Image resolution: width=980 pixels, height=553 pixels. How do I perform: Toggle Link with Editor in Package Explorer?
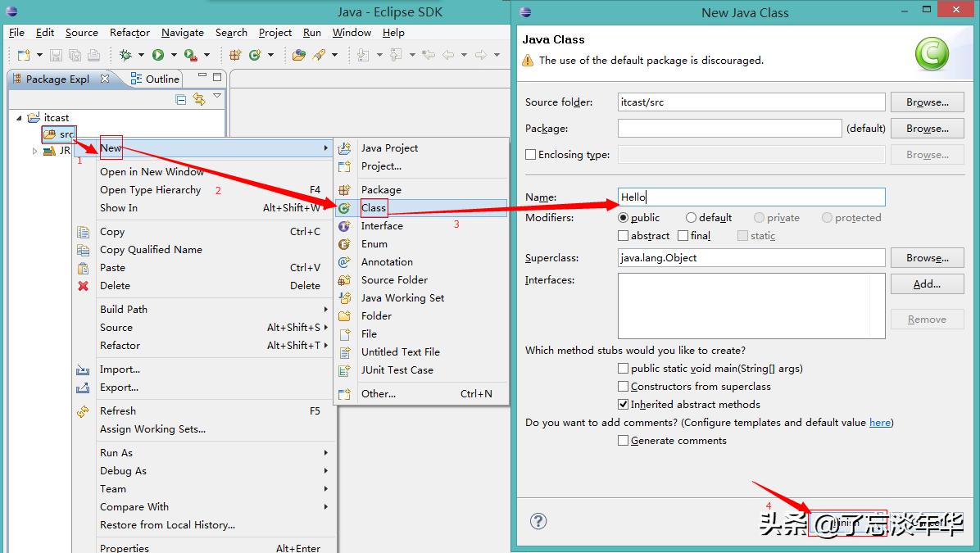tap(199, 99)
